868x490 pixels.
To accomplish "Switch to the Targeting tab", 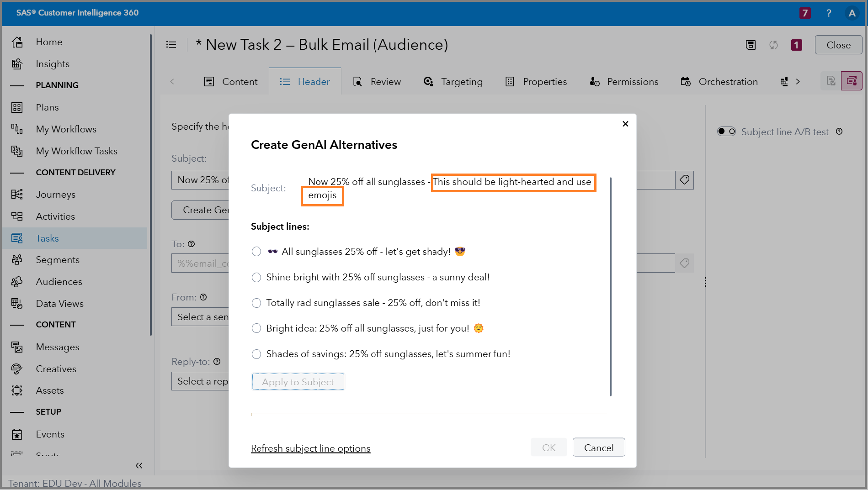I will point(461,81).
